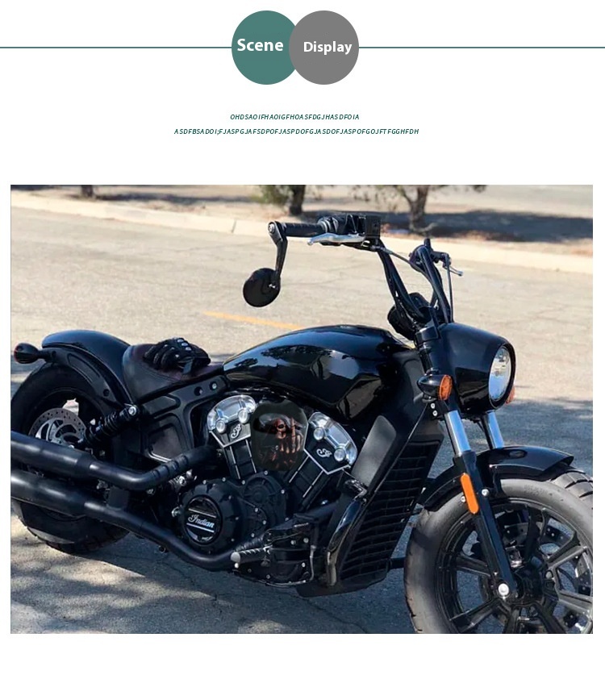Click the rear brake disc
Viewport: 605px width, 700px height.
(x=59, y=427)
